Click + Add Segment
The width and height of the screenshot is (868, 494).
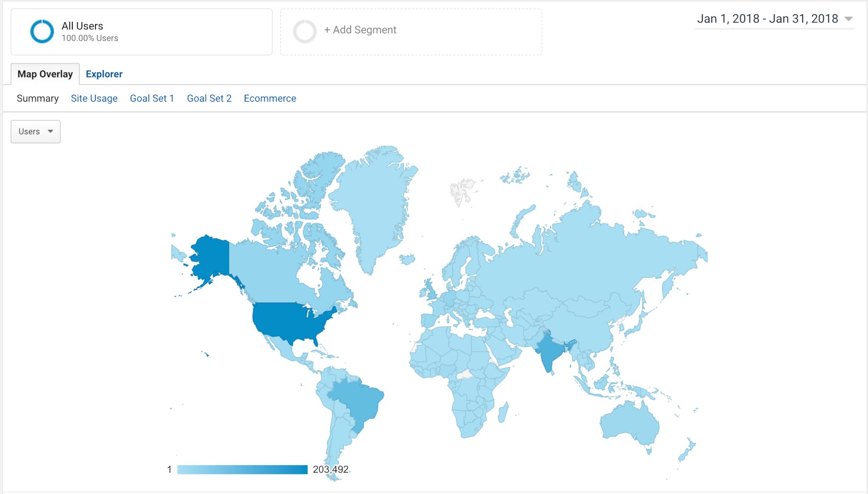pos(360,30)
